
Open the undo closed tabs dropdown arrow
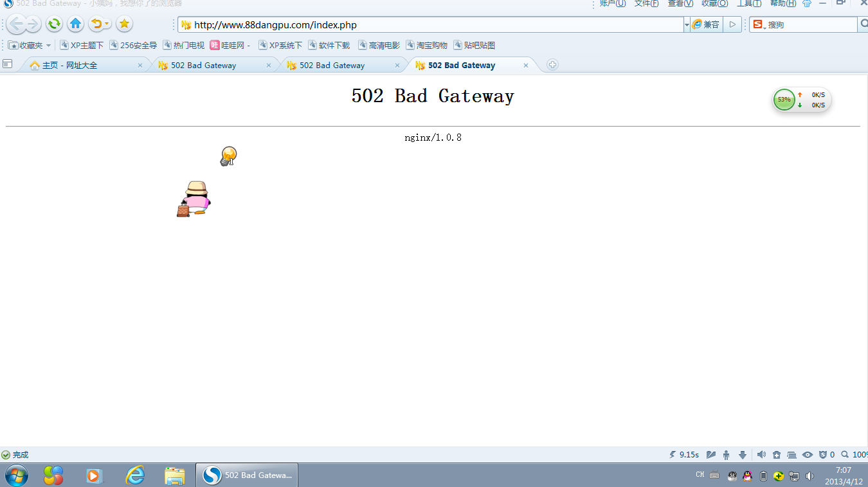107,25
